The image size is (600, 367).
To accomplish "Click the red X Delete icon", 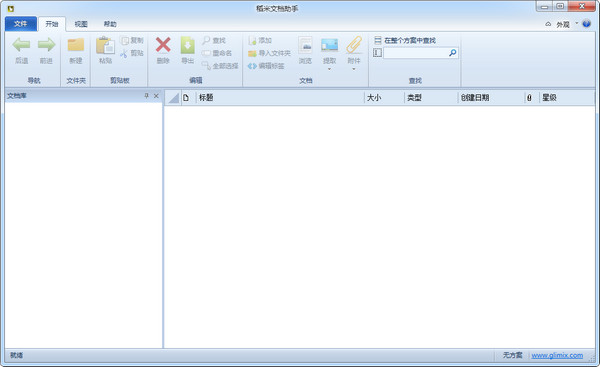I will [x=163, y=45].
